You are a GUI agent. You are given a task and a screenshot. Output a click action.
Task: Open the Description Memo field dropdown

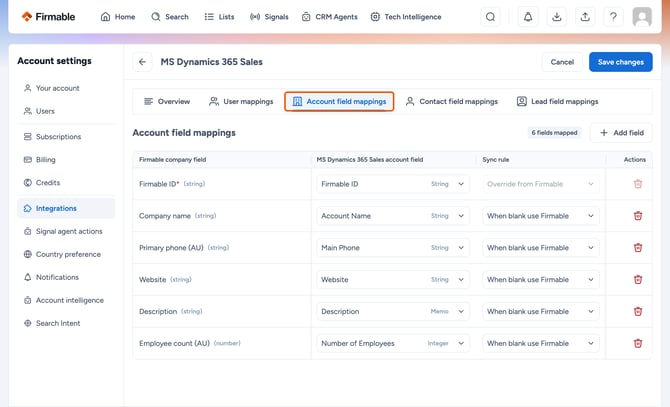click(393, 311)
